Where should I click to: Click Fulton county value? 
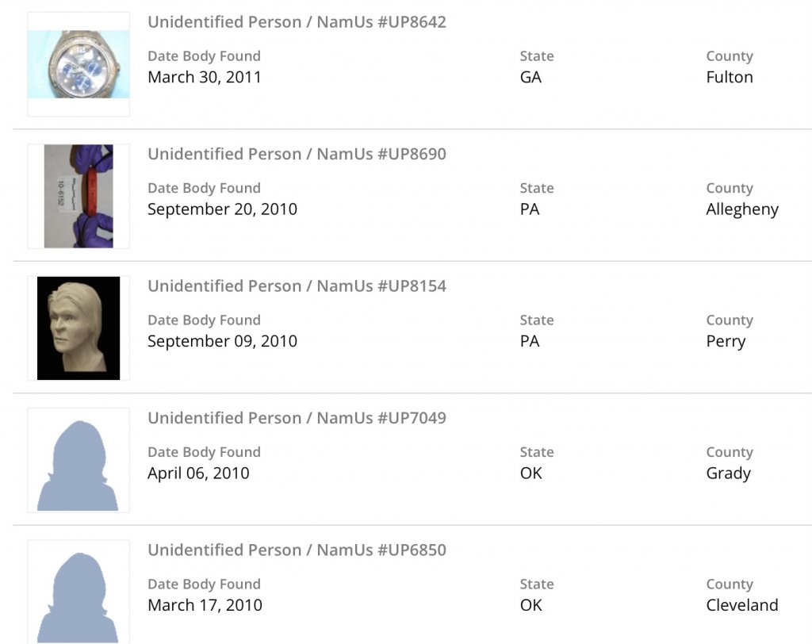click(x=730, y=78)
